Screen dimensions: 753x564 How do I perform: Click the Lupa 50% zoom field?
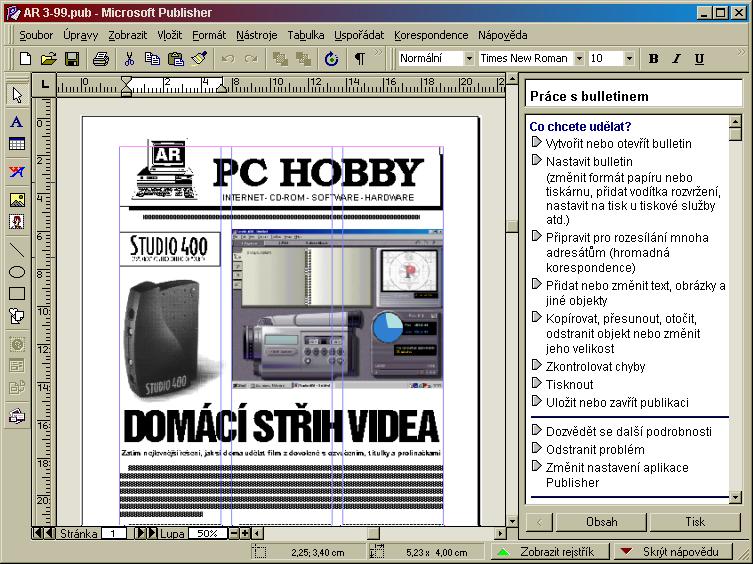[x=207, y=533]
